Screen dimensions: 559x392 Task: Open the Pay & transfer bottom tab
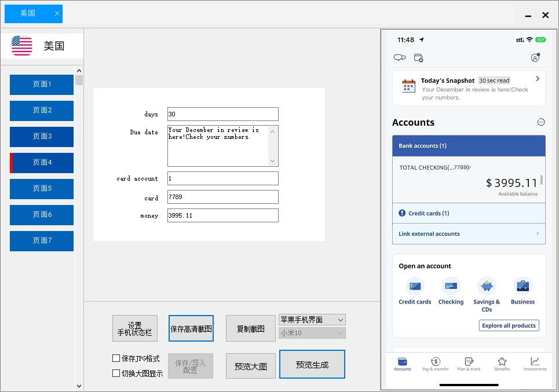pos(436,364)
